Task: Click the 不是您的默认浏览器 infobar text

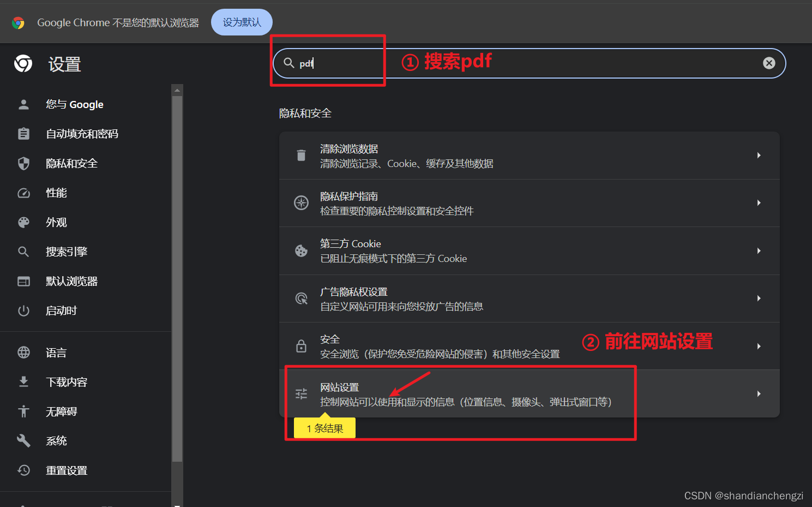Action: (x=155, y=22)
